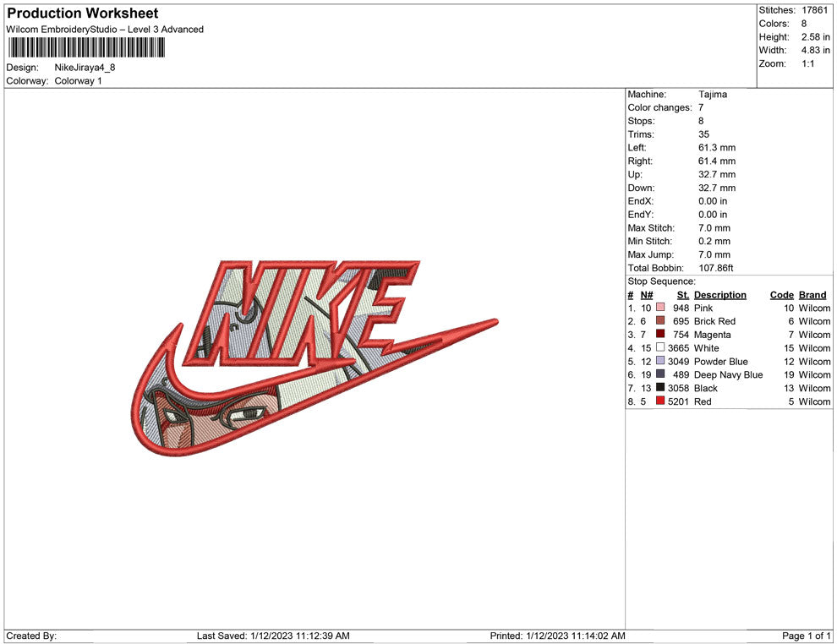
Task: Click the Stop Sequence label
Action: click(661, 281)
